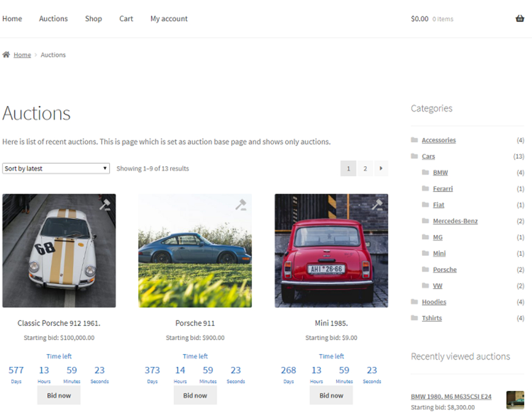Click the '373' days countdown value
532x413 pixels.
pos(152,370)
